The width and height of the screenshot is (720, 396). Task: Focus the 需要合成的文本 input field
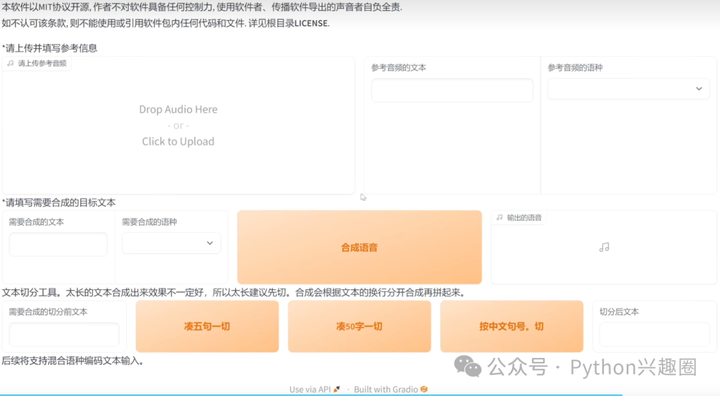(58, 244)
